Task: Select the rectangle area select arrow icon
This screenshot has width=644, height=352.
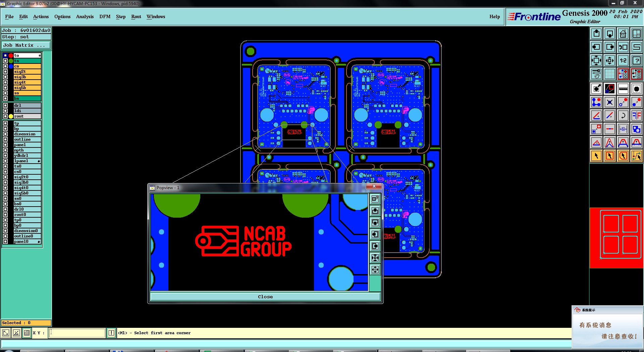Action: pos(610,156)
